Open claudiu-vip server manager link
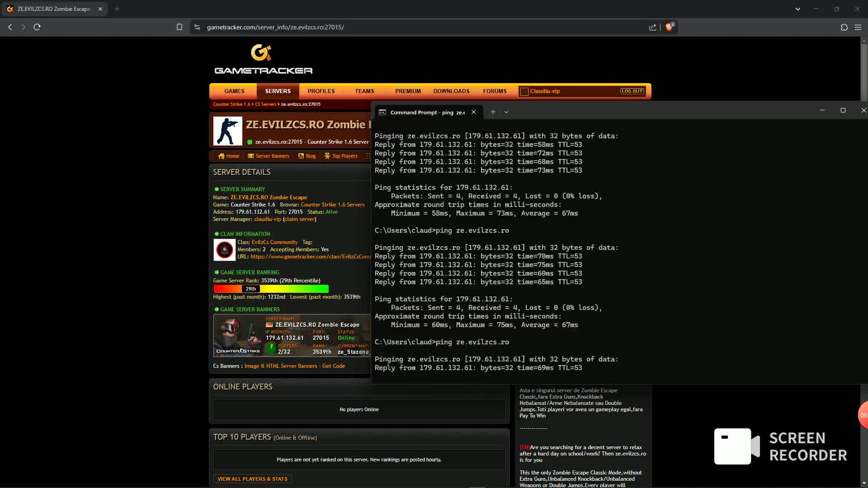Image resolution: width=868 pixels, height=488 pixels. [x=268, y=219]
